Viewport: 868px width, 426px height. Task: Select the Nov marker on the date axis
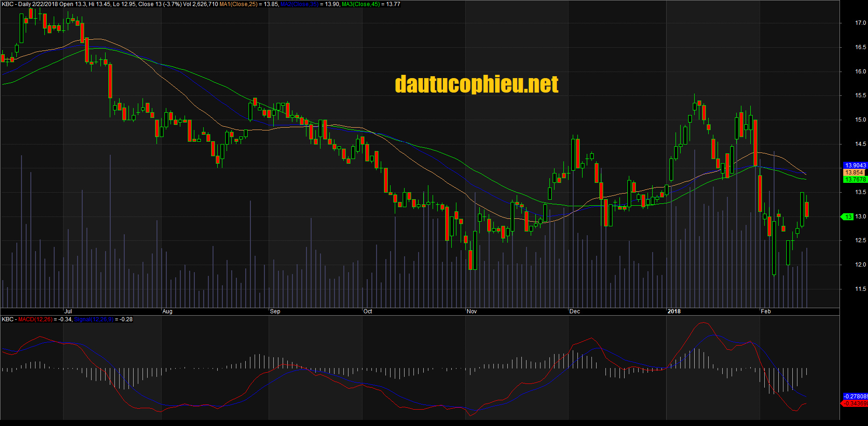472,311
